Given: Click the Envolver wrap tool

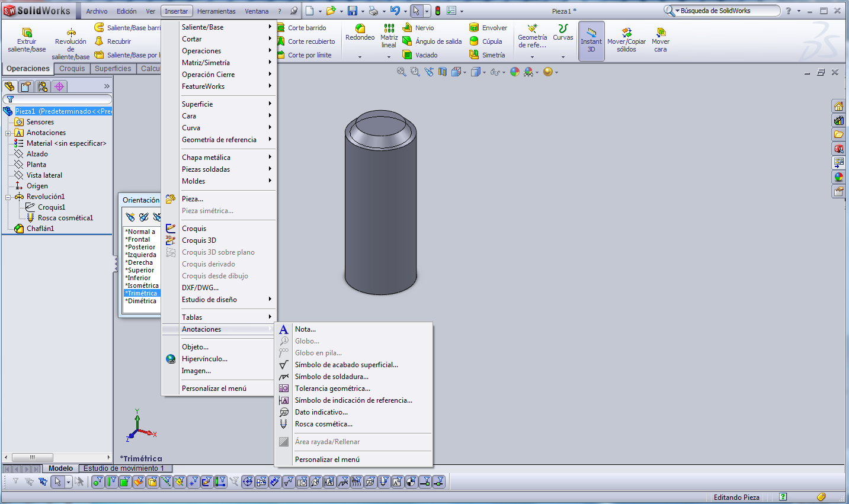Looking at the screenshot, I should click(x=488, y=28).
